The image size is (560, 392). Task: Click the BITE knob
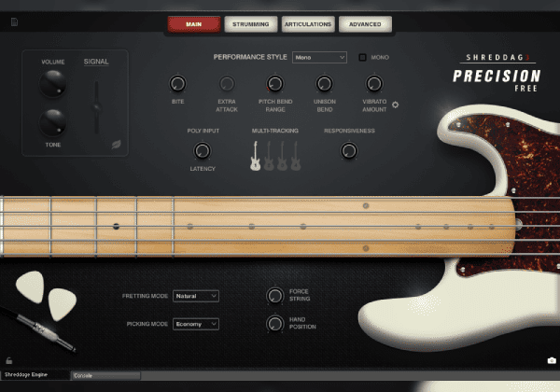coord(177,84)
